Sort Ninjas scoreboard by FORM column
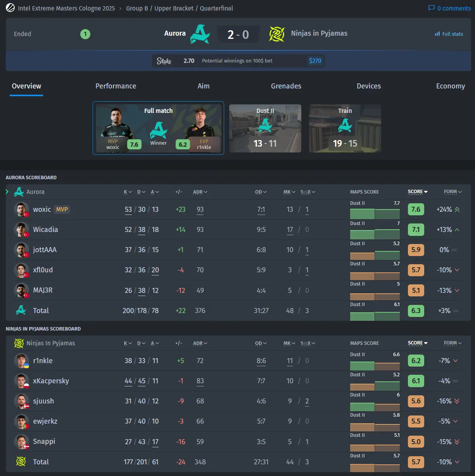The height and width of the screenshot is (476, 475). tap(453, 343)
